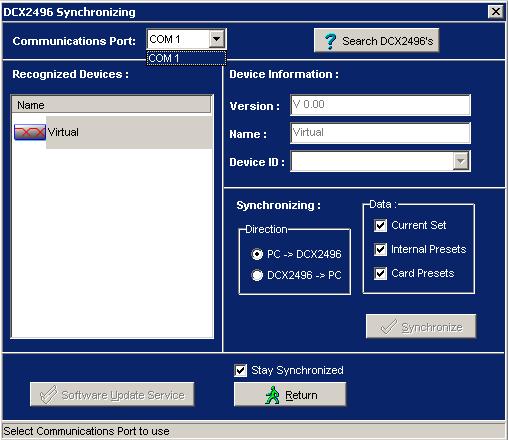Screen dimensions: 508x440
Task: Toggle the Current Set checkbox
Action: tap(380, 225)
